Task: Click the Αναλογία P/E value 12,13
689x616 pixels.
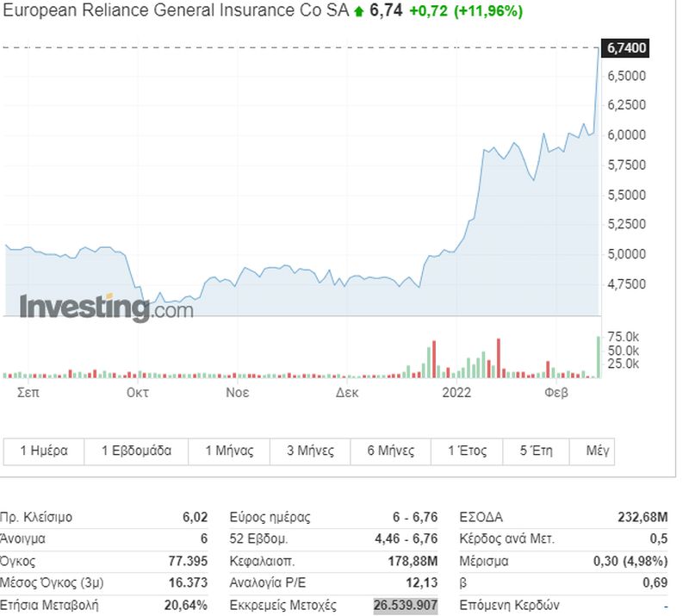Action: tap(422, 583)
